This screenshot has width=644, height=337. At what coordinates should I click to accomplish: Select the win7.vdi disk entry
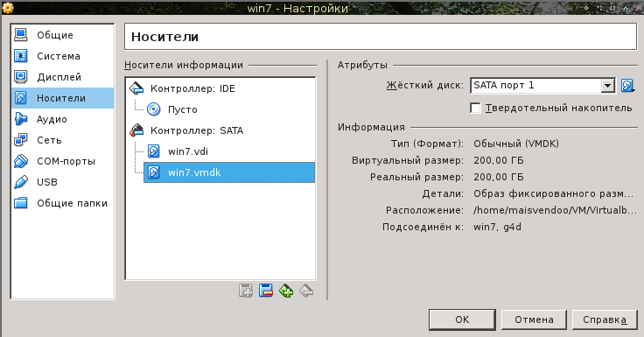188,151
